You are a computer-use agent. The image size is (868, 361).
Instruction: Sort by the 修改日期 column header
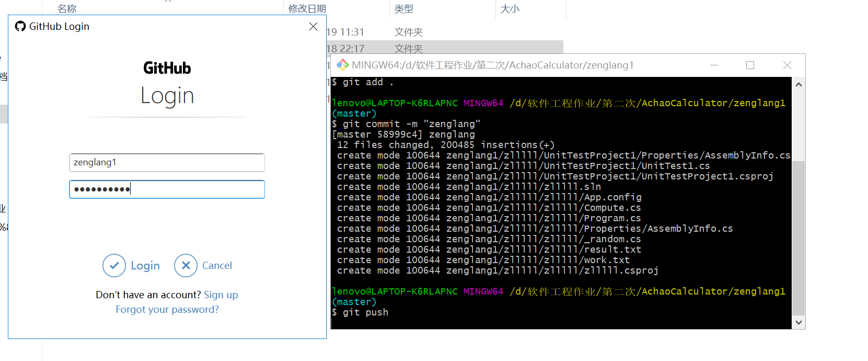(307, 9)
